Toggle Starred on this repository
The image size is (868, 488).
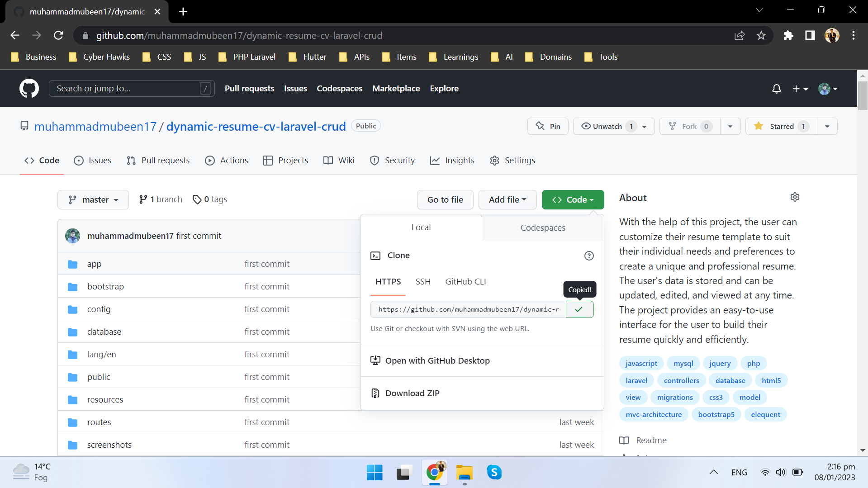tap(781, 126)
